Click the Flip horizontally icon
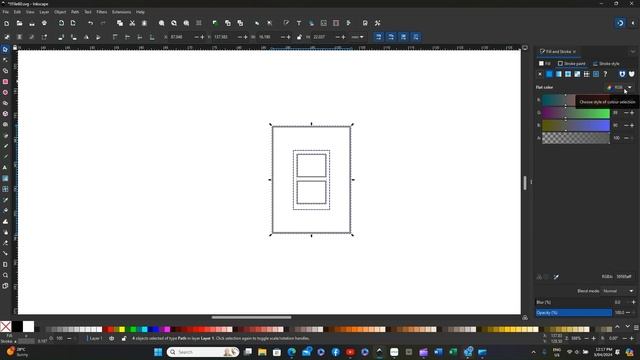 click(86, 37)
